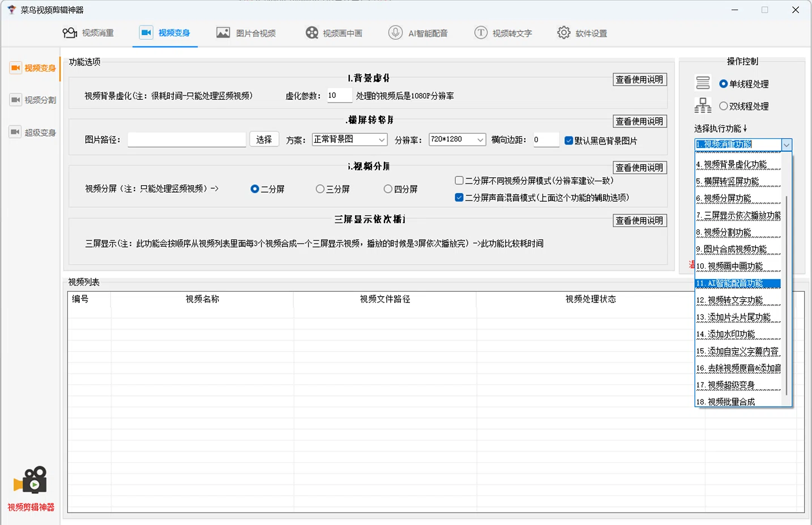Screen dimensions: 812x525
Task: Uncheck 默认黑色背景图片 checkbox
Action: click(x=569, y=140)
